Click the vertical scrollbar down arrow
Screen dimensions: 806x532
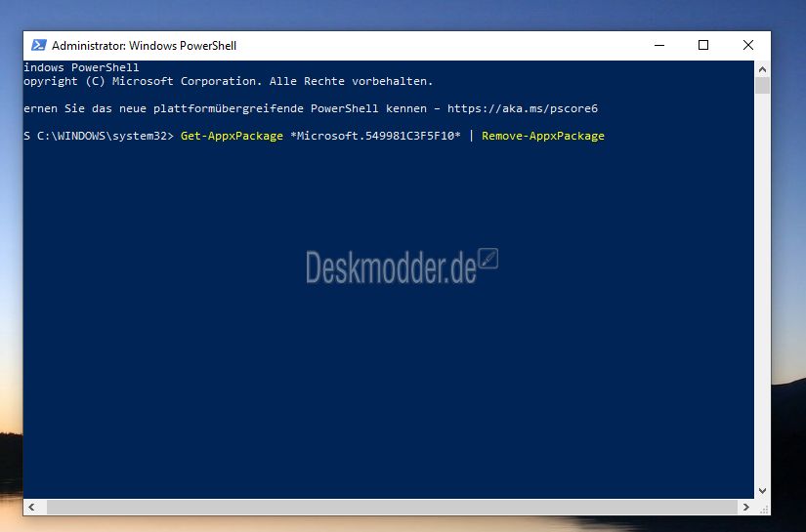point(762,491)
